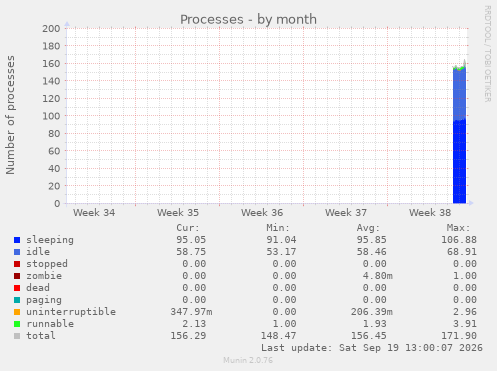Screen dimensions: 497x371
Task: Click the 'zombie' legend label
Action: (44, 276)
